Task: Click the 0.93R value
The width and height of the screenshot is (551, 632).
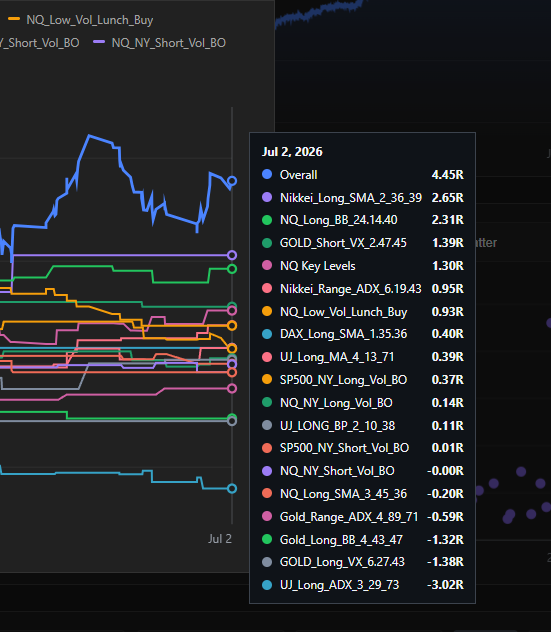Action: [x=447, y=312]
